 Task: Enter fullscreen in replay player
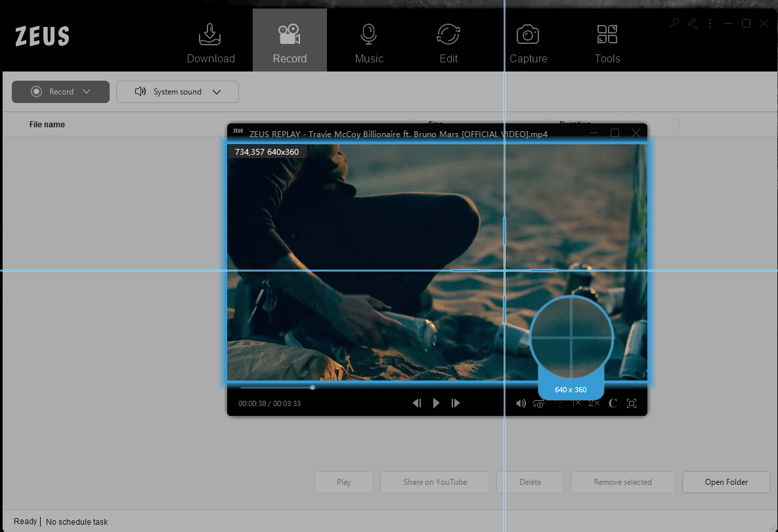(x=632, y=403)
